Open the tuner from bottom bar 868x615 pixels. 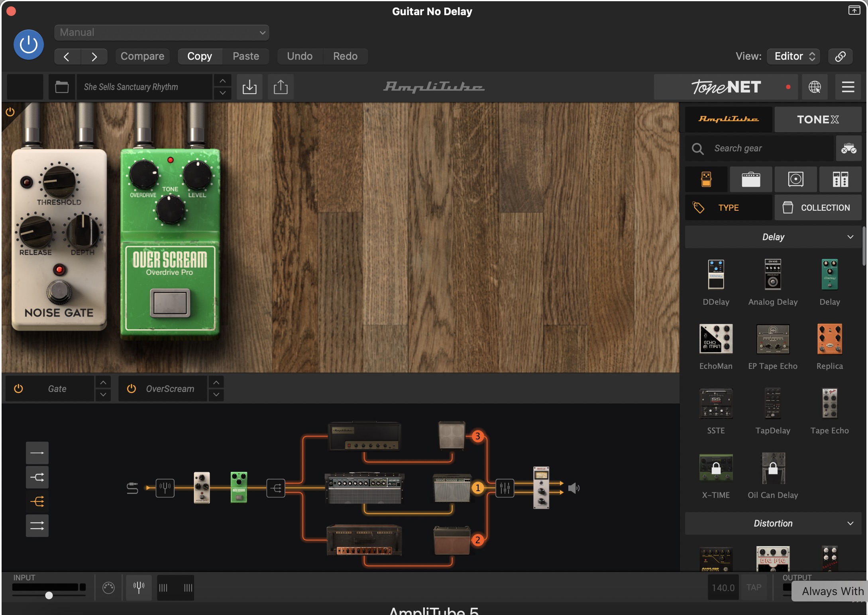point(139,588)
